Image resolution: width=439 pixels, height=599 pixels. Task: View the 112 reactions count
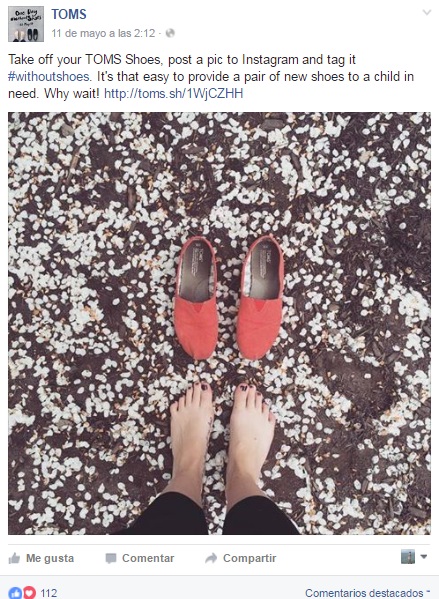[x=49, y=593]
